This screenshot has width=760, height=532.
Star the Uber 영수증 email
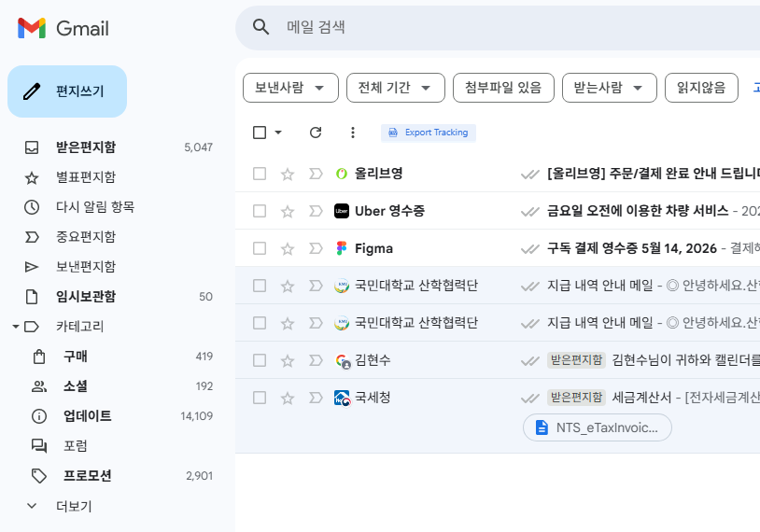pyautogui.click(x=288, y=211)
